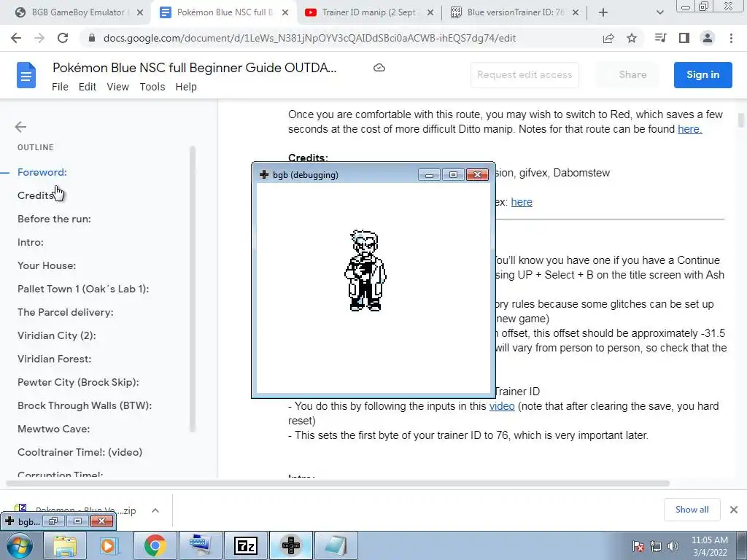
Task: Open Windows Media Player from taskbar
Action: [x=108, y=545]
